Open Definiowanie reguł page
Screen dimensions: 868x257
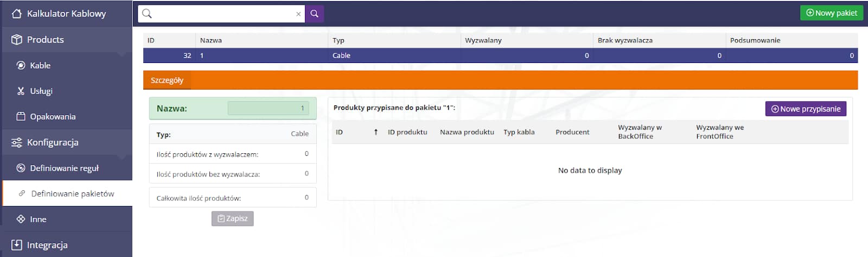coord(64,168)
